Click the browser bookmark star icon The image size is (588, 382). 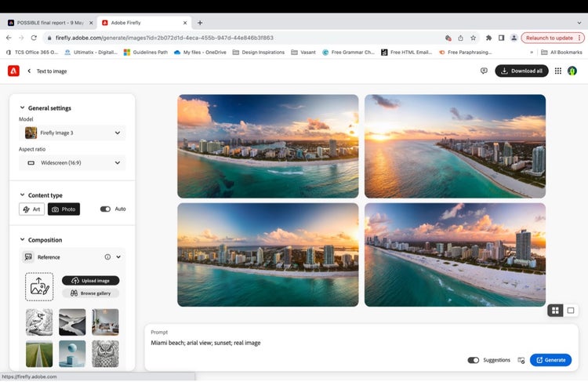[473, 38]
